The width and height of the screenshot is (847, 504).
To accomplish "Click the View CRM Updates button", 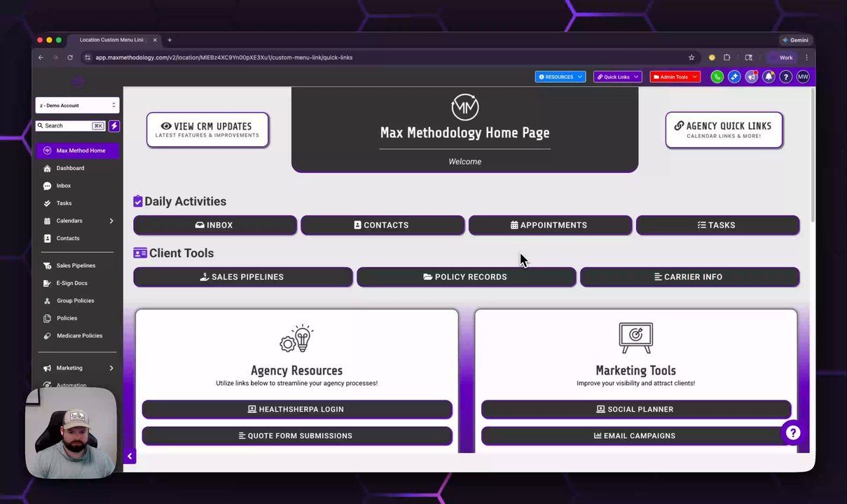I will point(207,129).
